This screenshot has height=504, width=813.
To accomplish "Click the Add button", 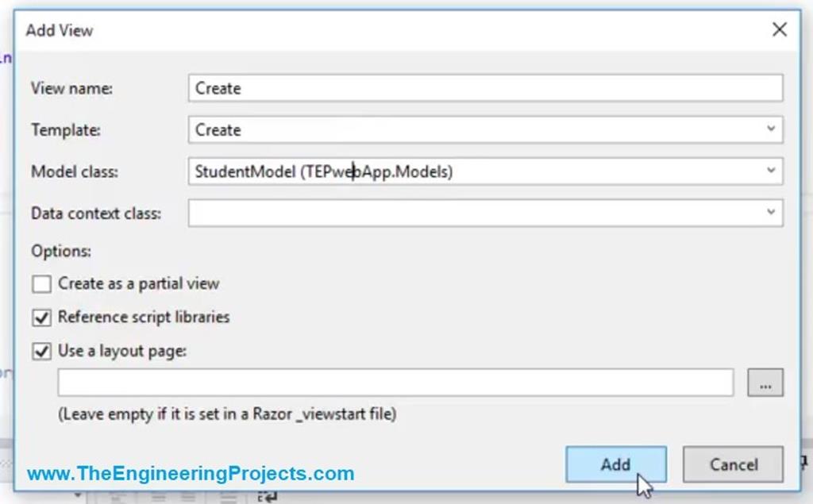I will [615, 465].
